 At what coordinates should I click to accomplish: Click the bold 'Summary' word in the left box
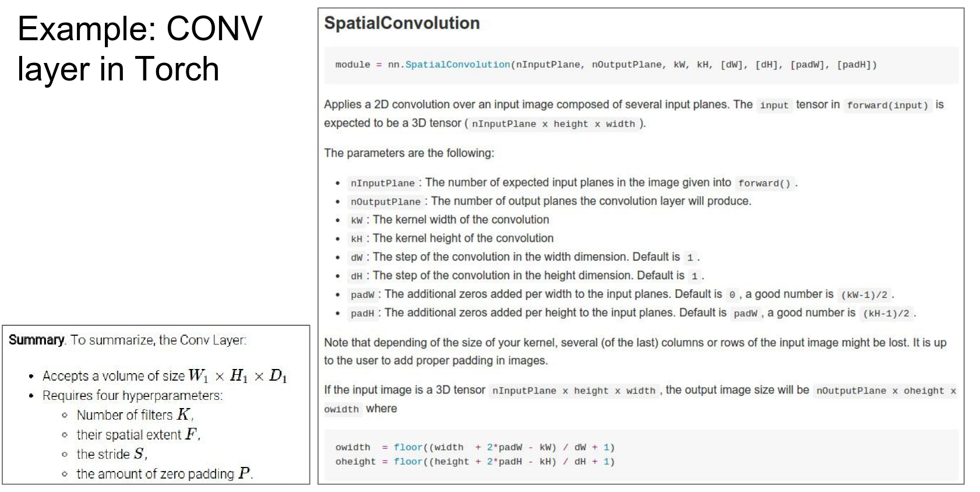[36, 340]
